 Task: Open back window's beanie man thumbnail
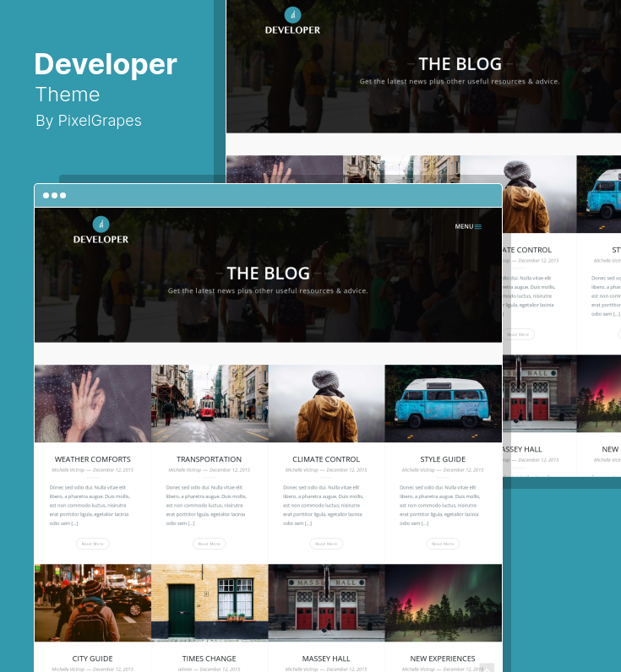[539, 194]
